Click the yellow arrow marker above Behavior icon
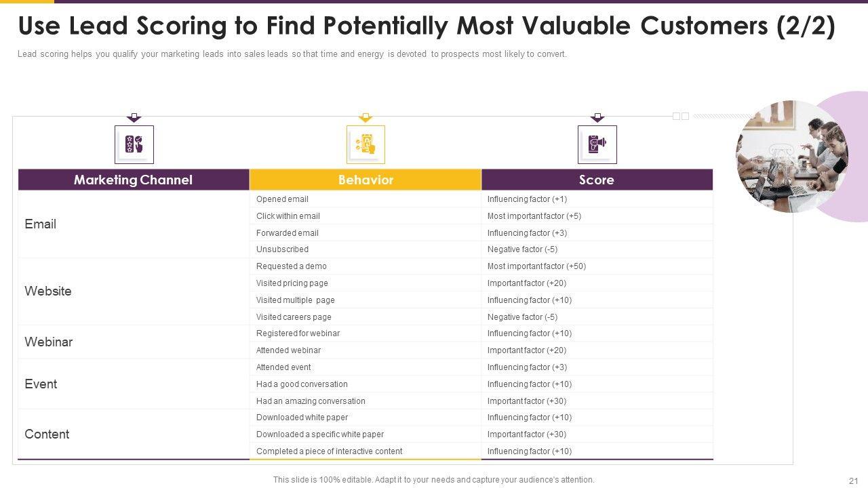 [x=366, y=117]
